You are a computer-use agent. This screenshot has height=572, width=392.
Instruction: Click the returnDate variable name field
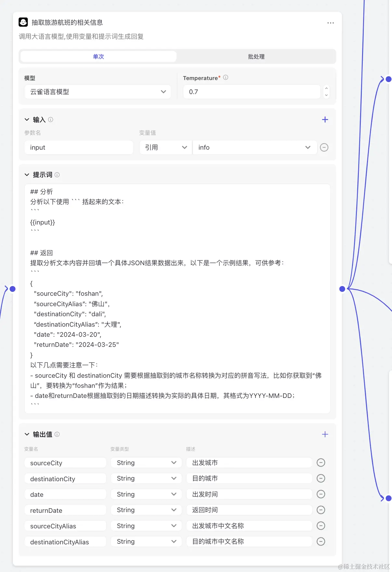click(65, 510)
